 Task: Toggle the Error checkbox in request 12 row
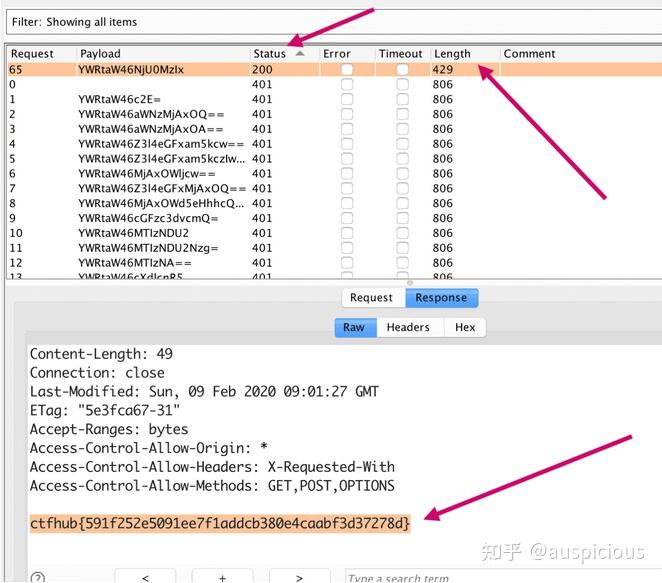point(347,263)
